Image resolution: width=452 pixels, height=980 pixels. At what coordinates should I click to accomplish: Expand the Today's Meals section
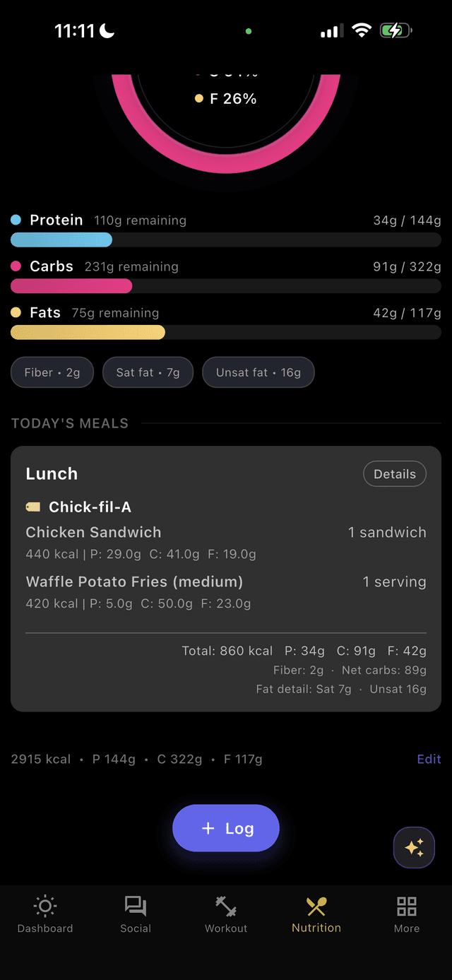coord(69,423)
